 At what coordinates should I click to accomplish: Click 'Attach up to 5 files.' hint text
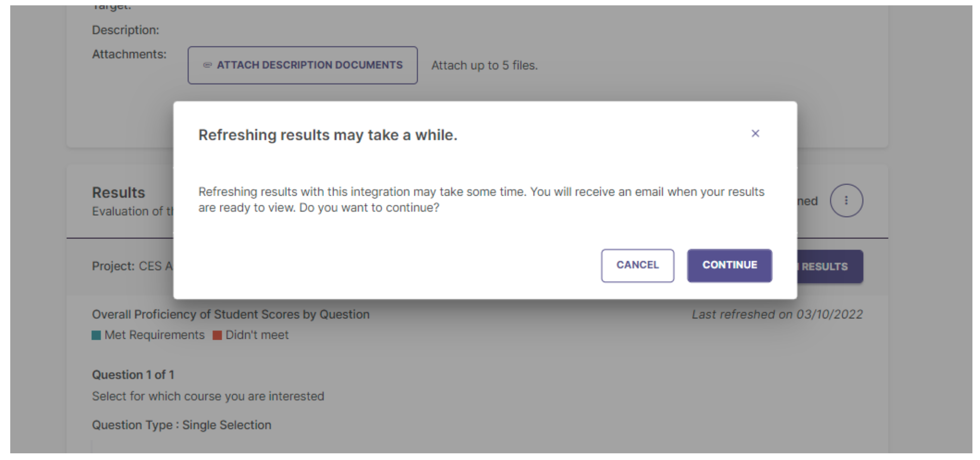[x=485, y=66]
